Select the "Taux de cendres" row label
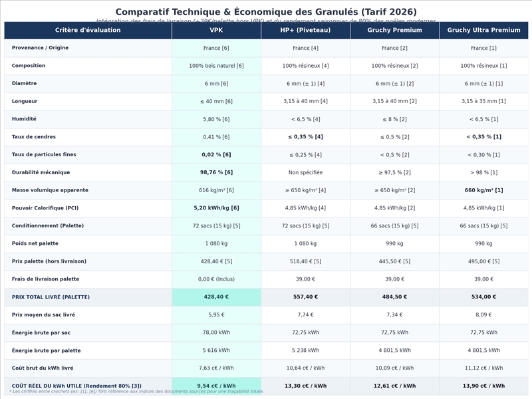 (x=34, y=137)
